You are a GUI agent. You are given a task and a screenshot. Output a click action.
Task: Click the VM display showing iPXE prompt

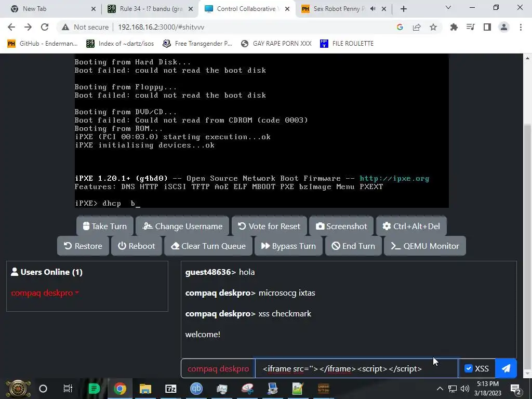click(262, 130)
